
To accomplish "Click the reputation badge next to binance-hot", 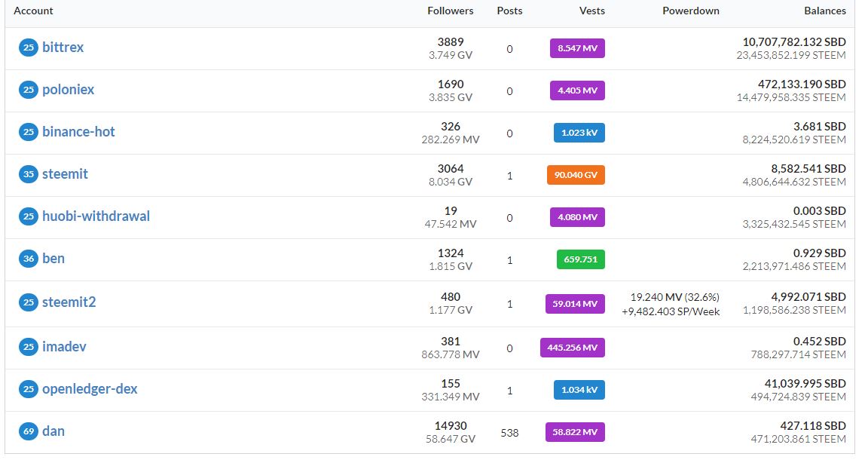I will pos(28,132).
